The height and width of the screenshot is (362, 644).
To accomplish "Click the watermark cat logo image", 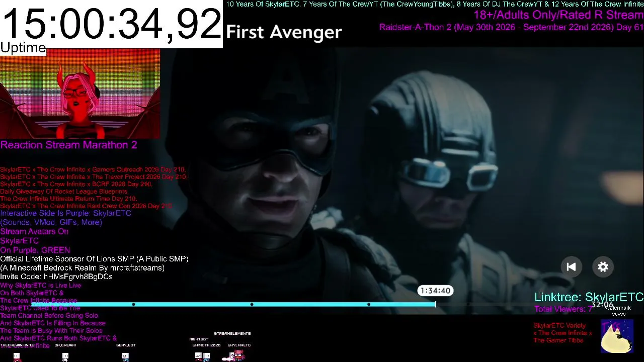I will [x=617, y=336].
